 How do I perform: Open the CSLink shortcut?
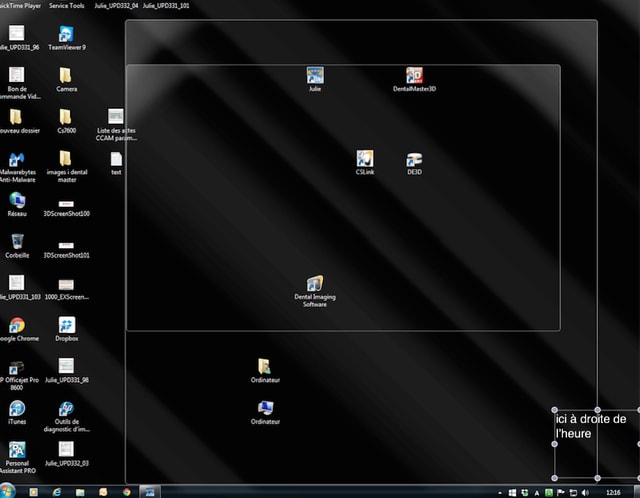click(365, 159)
